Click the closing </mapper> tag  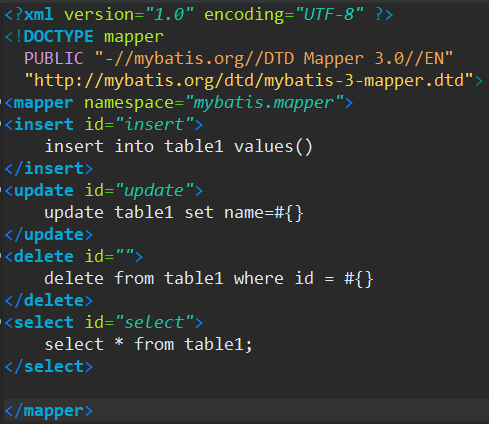pyautogui.click(x=49, y=411)
